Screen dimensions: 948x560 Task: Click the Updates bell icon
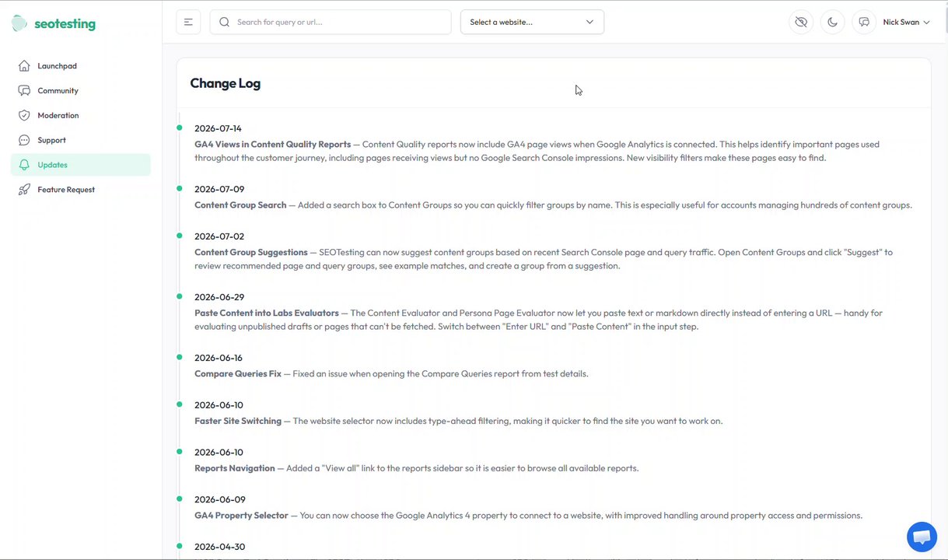pyautogui.click(x=24, y=165)
